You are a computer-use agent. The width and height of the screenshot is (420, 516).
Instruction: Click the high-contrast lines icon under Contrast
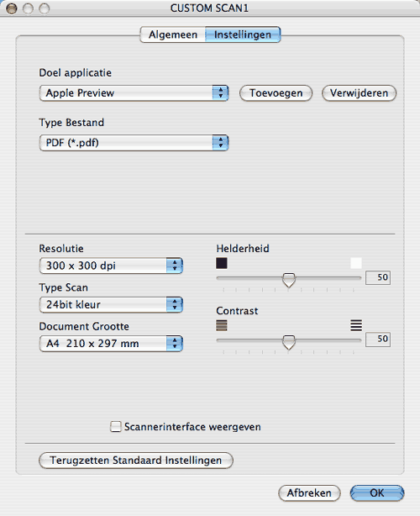pos(356,325)
